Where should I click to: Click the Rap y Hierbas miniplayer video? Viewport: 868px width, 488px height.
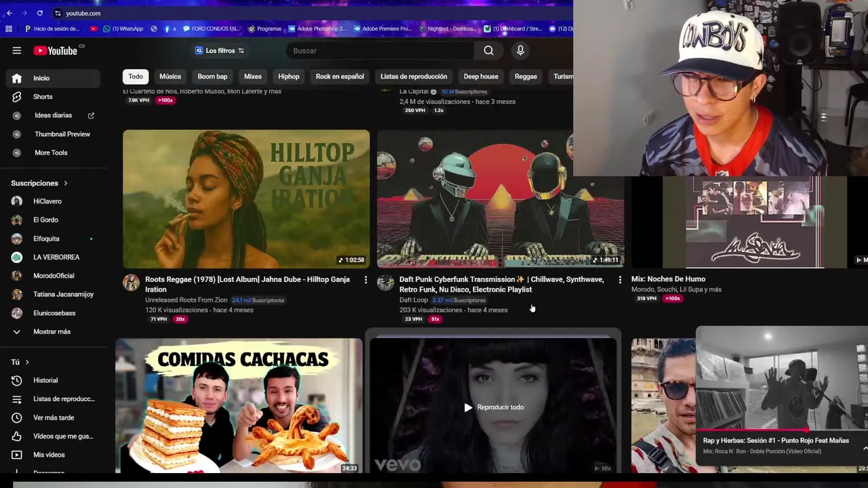(x=782, y=378)
